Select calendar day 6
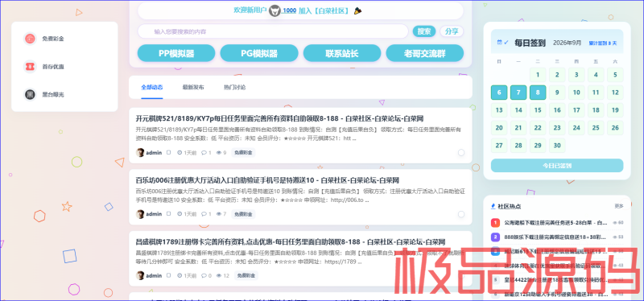This screenshot has height=301, width=644. pos(499,93)
